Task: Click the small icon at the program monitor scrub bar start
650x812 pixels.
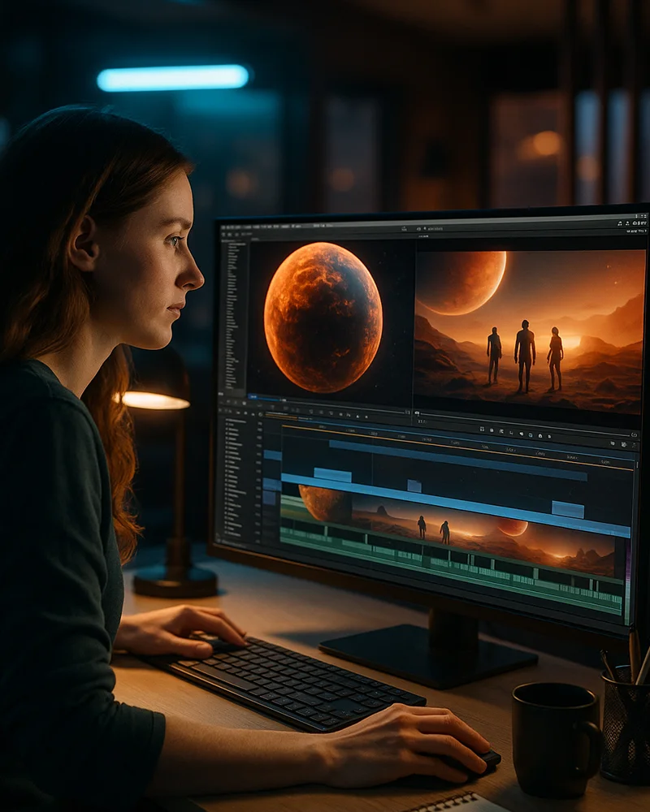Action: pyautogui.click(x=418, y=413)
